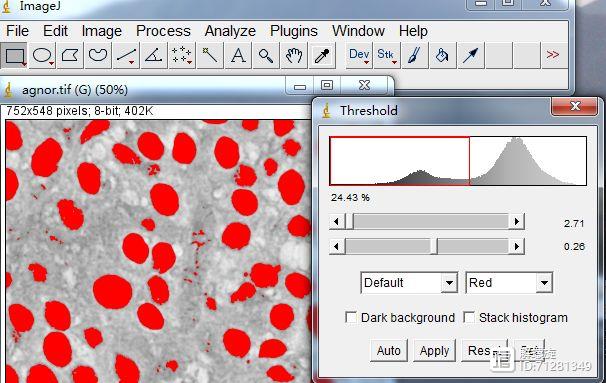This screenshot has height=383, width=606.
Task: Activate the Color picker eyedropper
Action: coord(322,56)
